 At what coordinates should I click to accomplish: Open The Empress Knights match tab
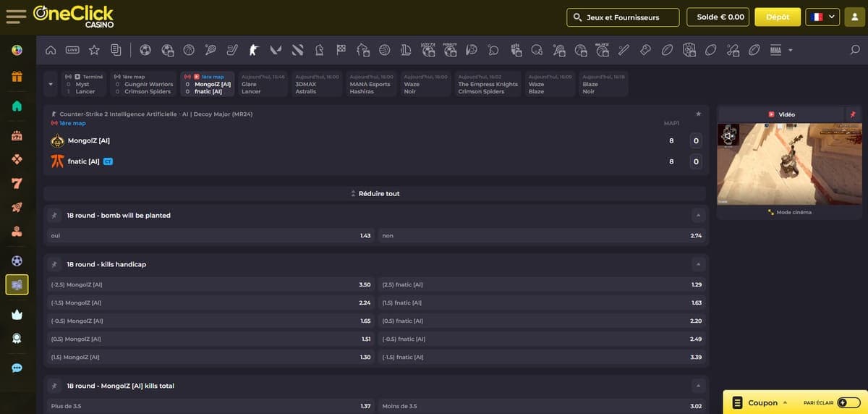(x=488, y=84)
